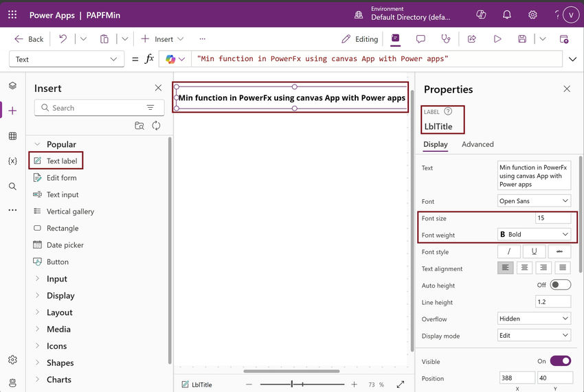Click into the formula bar text
This screenshot has height=392, width=584.
coord(377,59)
